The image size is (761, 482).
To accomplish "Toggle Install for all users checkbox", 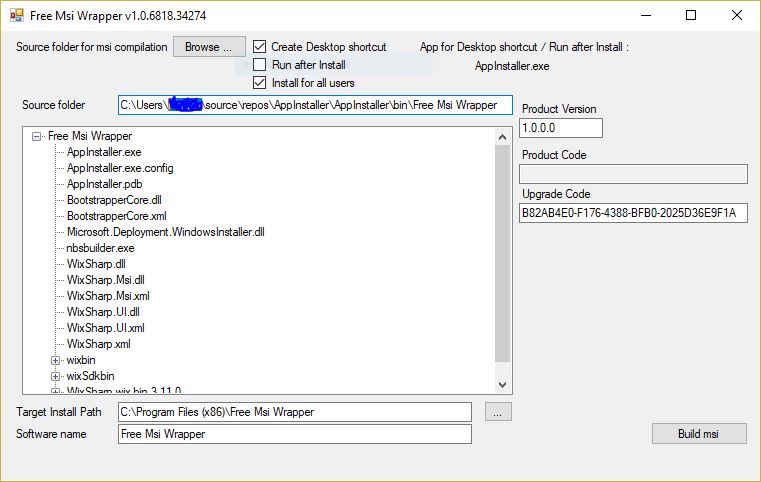I will pos(260,83).
